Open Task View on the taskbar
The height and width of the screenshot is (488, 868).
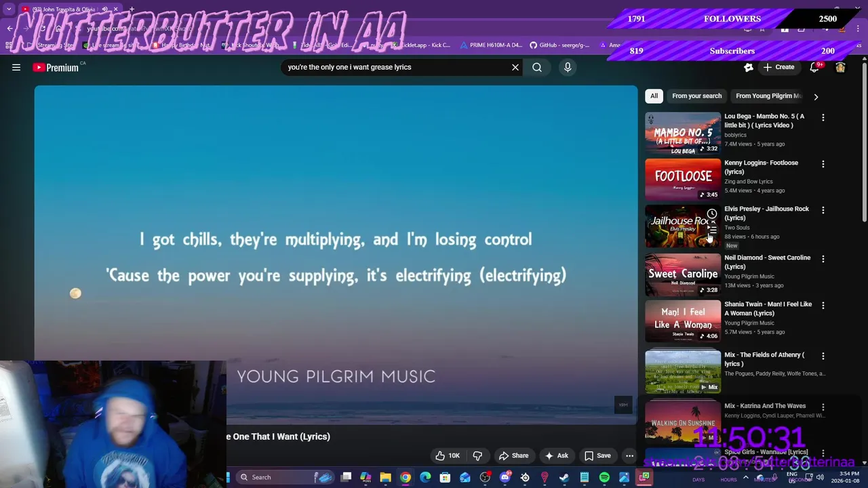coord(346,477)
